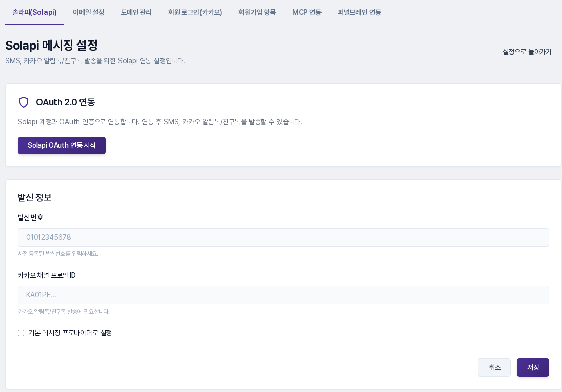562x392 pixels.
Task: Click the OAuth 2.0 연동 title text
Action: (66, 102)
